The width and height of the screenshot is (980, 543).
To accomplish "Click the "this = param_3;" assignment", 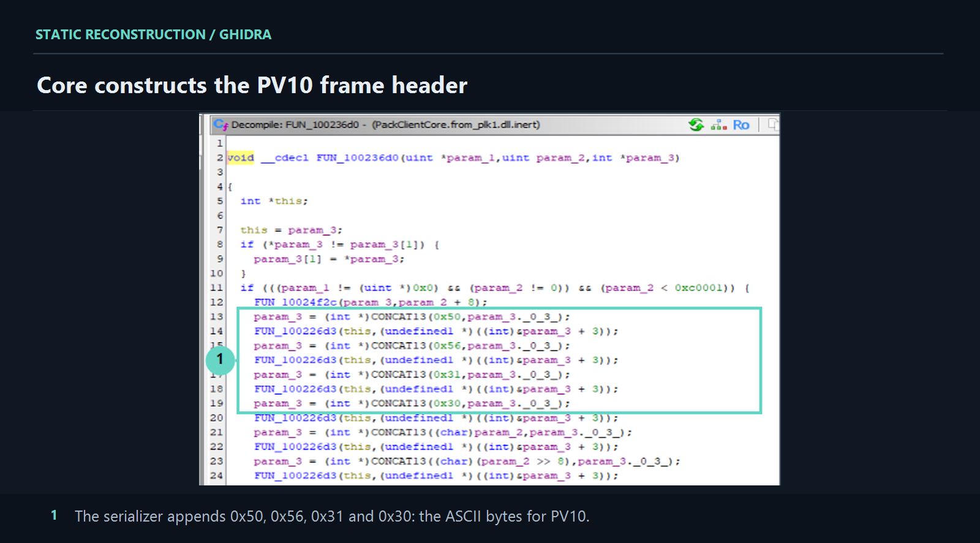I will click(291, 230).
